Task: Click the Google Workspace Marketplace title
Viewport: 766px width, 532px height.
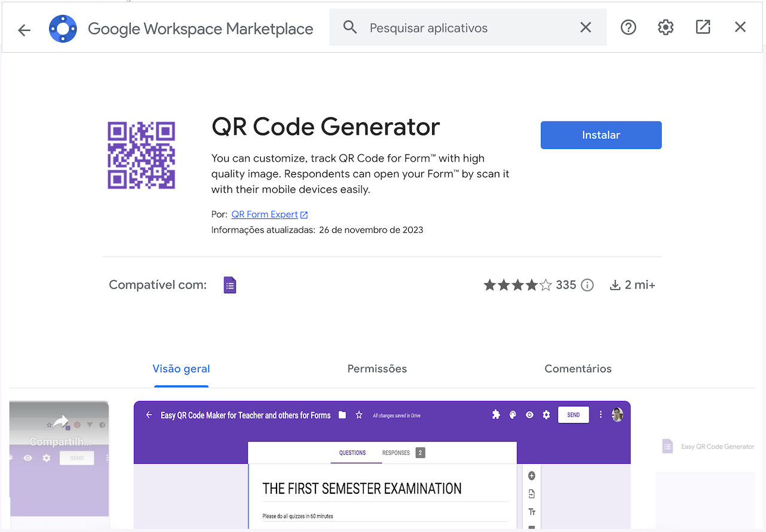Action: tap(200, 29)
